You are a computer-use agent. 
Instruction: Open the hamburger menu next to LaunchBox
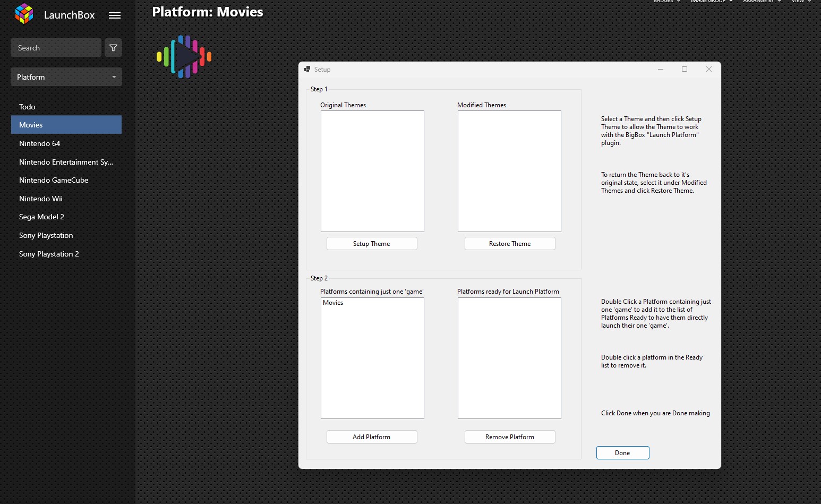pyautogui.click(x=115, y=15)
